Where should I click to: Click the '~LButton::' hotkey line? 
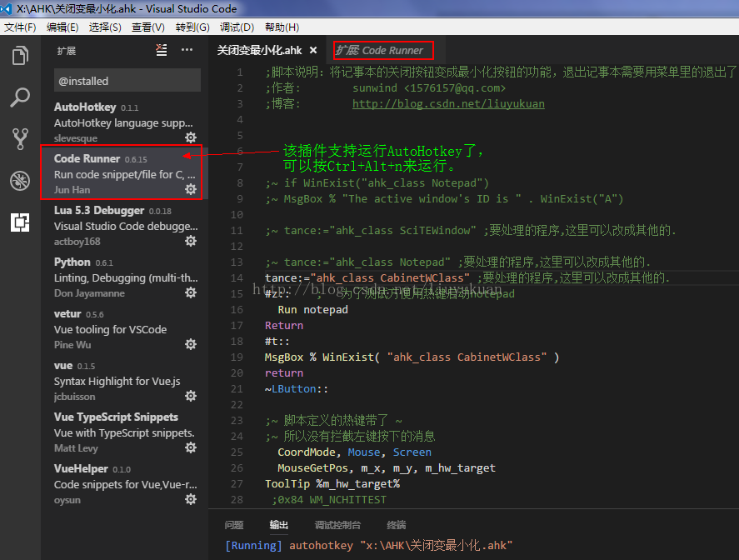(297, 389)
